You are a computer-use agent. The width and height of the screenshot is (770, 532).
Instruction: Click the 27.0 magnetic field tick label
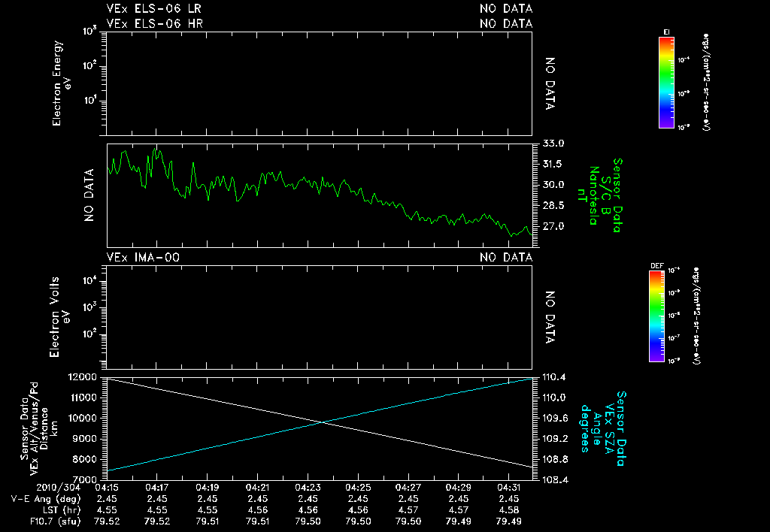coord(553,227)
